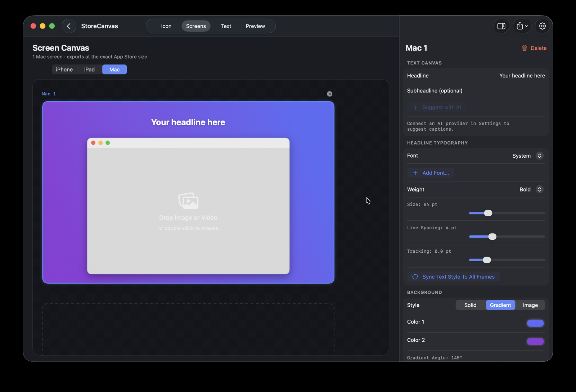Open the Color 1 blue swatch

point(535,323)
